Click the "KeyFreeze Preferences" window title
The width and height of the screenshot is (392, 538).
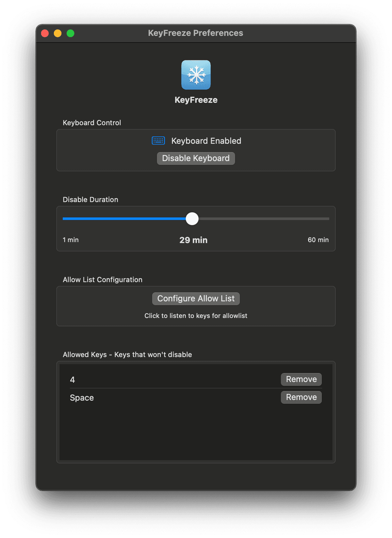click(x=196, y=33)
